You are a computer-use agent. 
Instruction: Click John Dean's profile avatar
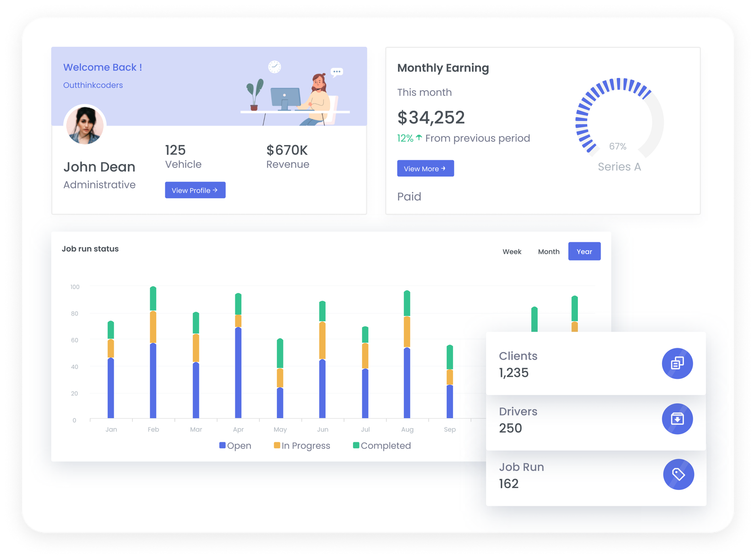point(85,125)
